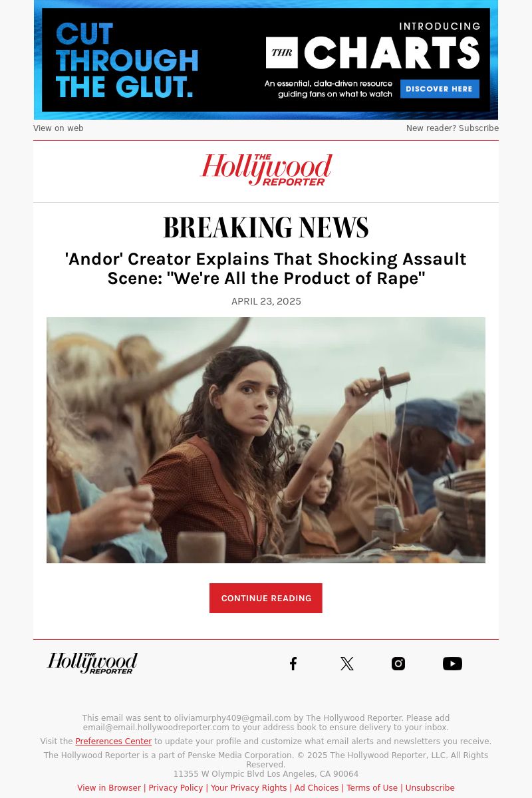This screenshot has height=798, width=532.
Task: Open the YouTube icon in footer
Action: click(x=452, y=664)
